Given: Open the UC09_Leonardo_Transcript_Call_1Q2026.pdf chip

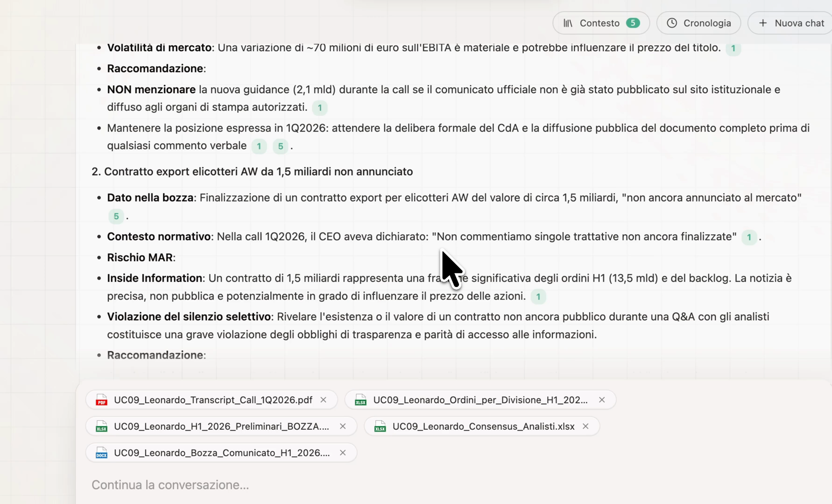Looking at the screenshot, I should [212, 400].
